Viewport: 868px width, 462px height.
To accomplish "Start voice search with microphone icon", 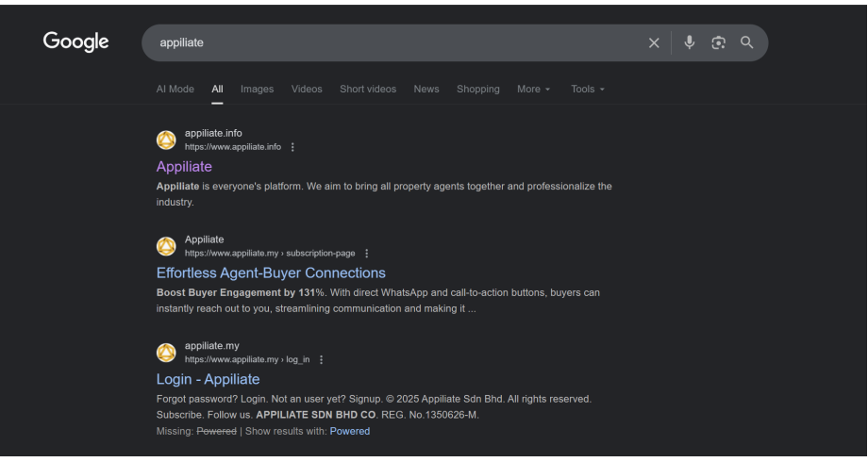I will [x=690, y=42].
